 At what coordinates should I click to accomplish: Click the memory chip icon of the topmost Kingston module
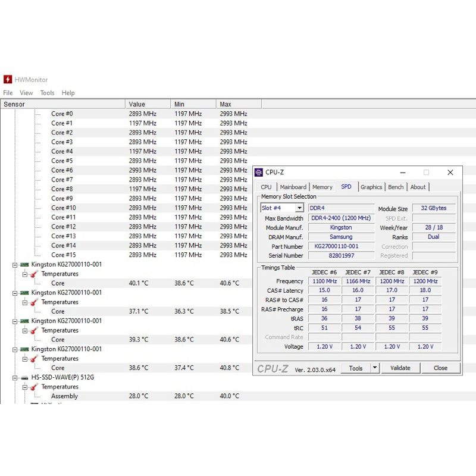coord(24,264)
